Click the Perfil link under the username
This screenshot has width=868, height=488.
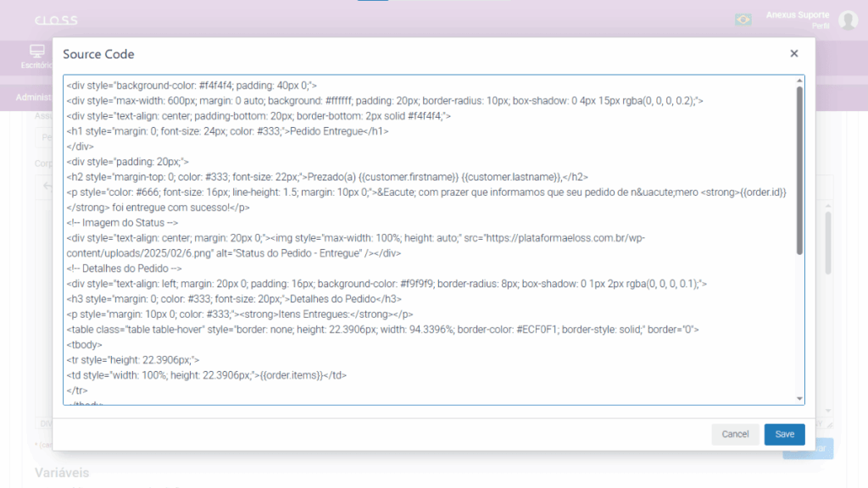pos(820,26)
